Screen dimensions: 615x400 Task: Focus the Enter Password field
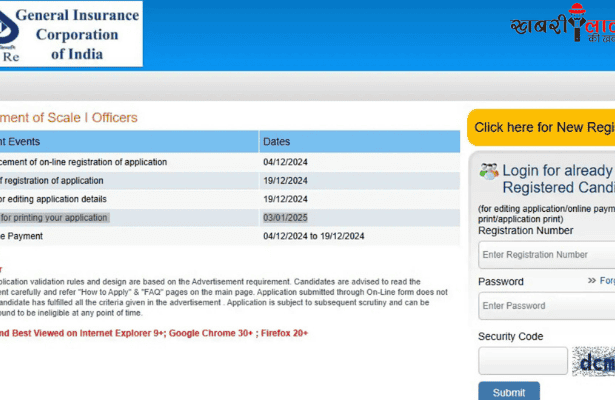[547, 306]
